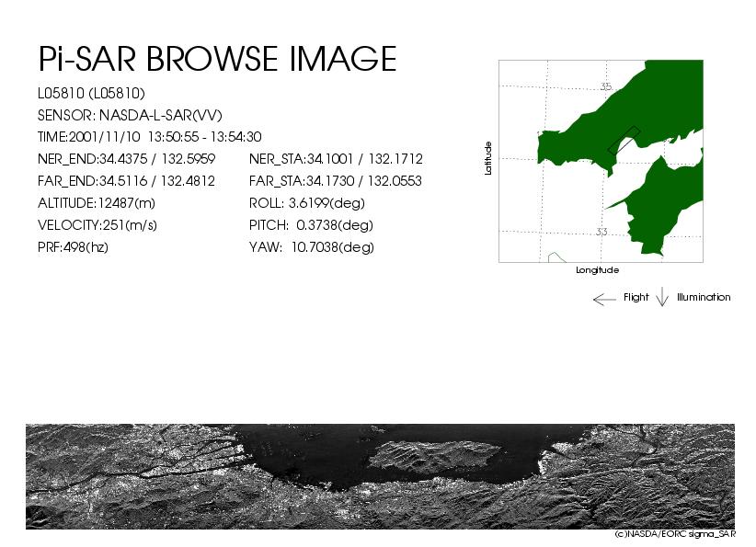Click the SENSOR: NASDA-L-SAR(VV) line
Image resolution: width=756 pixels, height=547 pixels.
(x=130, y=115)
